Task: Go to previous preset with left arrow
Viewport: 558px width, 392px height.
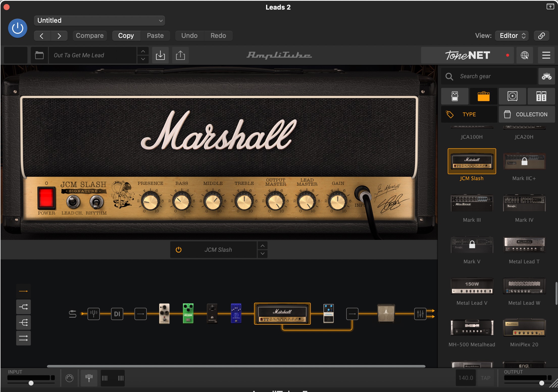Action: [42, 36]
